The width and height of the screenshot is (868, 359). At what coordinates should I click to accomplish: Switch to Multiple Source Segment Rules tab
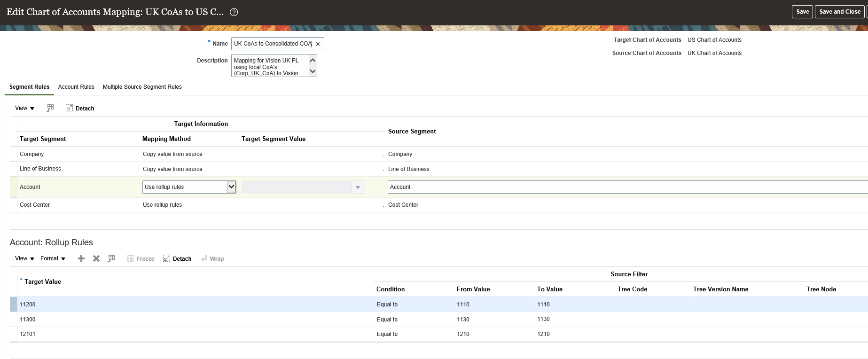(142, 87)
